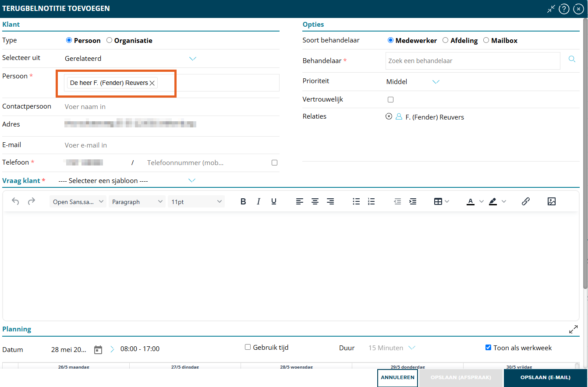This screenshot has width=588, height=387.
Task: Decrease the indent
Action: (397, 201)
